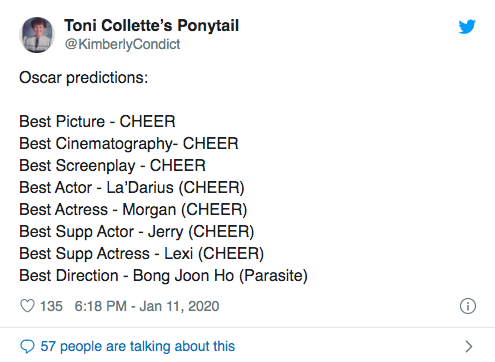Click the 'Best Screenplay - CHEER' line

tap(112, 166)
